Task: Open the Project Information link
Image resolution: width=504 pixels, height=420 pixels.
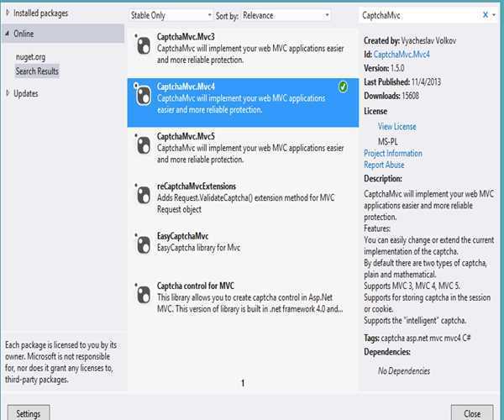Action: (x=393, y=153)
